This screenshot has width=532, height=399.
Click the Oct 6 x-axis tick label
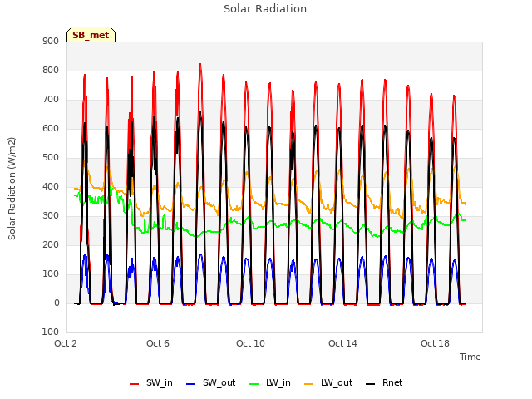(x=158, y=343)
